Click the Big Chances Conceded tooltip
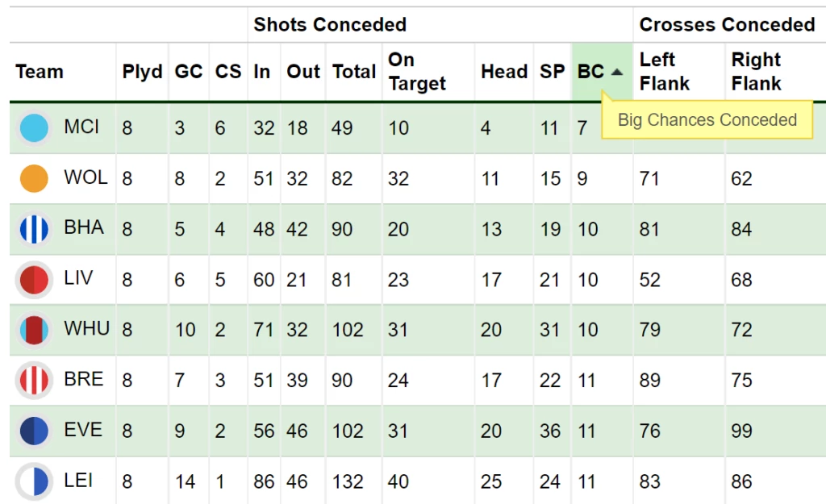Image resolution: width=826 pixels, height=504 pixels. pos(707,119)
